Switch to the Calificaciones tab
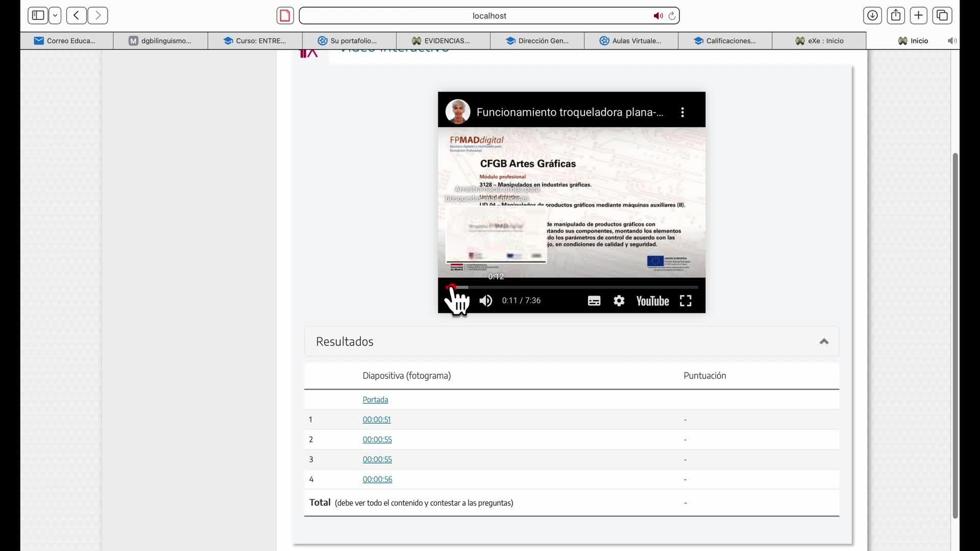Image resolution: width=980 pixels, height=551 pixels. click(x=725, y=41)
